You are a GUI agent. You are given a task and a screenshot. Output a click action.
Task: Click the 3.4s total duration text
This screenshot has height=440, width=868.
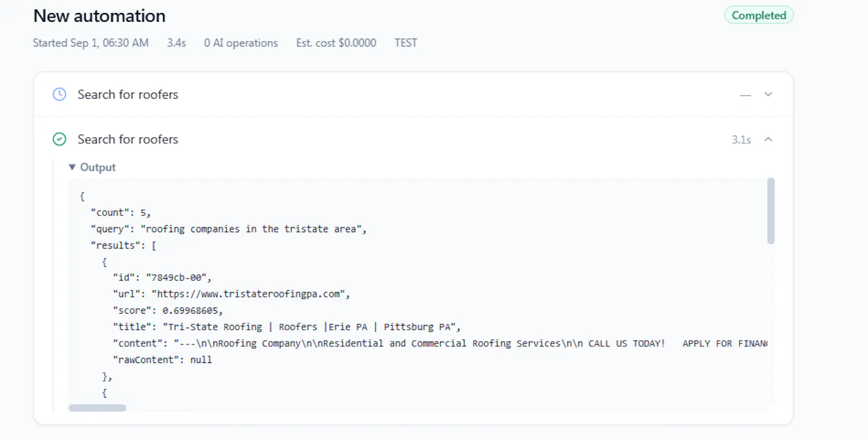pos(176,43)
